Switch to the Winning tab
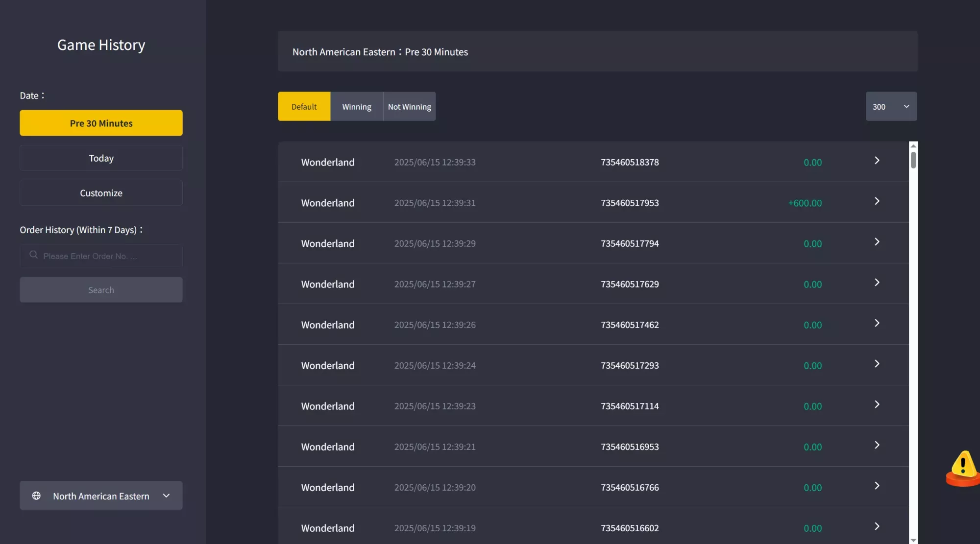 [357, 106]
